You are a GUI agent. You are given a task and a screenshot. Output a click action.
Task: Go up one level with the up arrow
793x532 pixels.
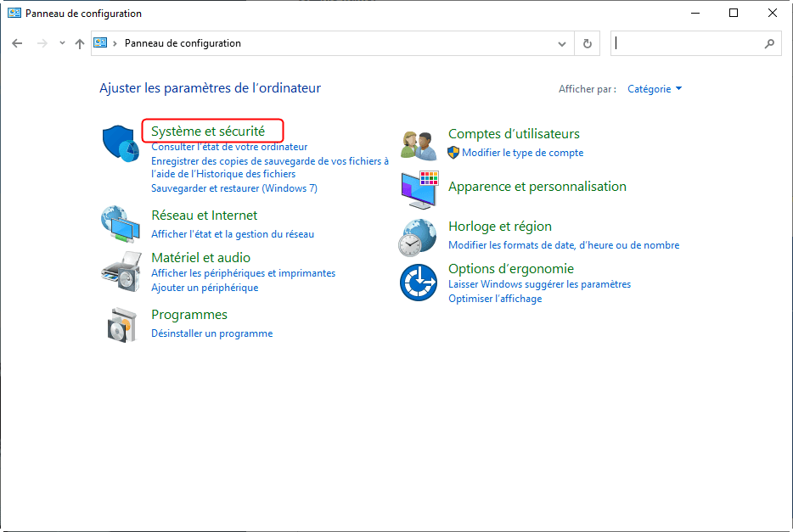80,43
